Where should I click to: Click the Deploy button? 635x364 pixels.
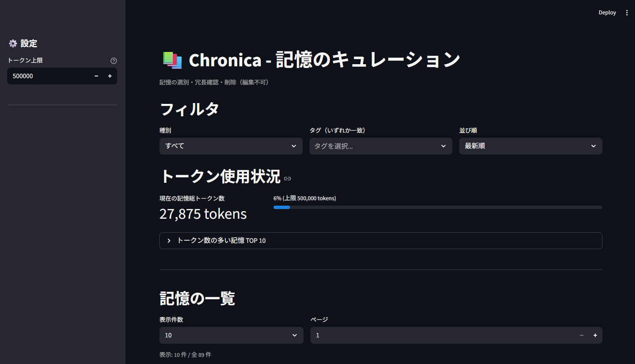607,12
